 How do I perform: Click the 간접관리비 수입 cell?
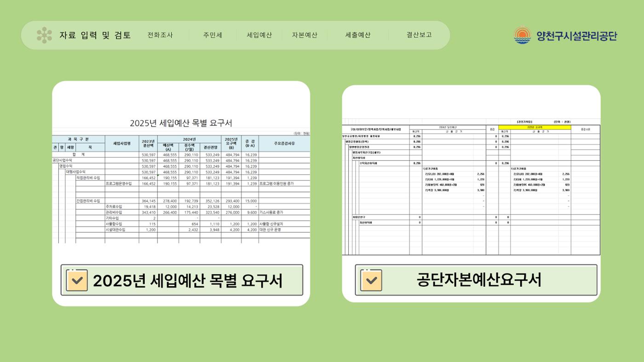point(88,201)
